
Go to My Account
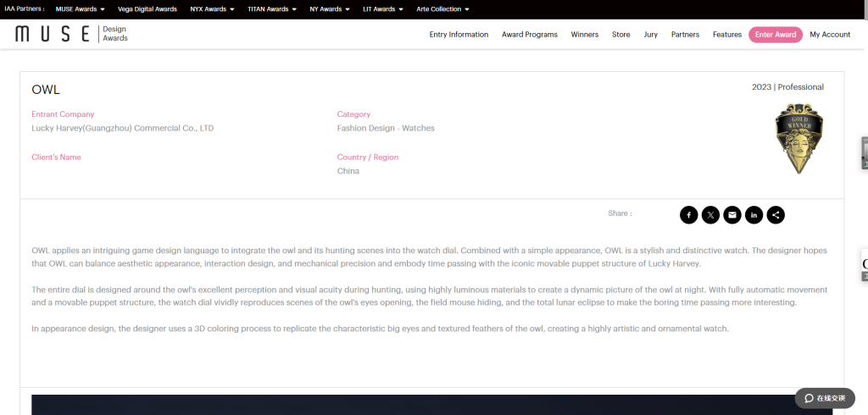point(830,35)
